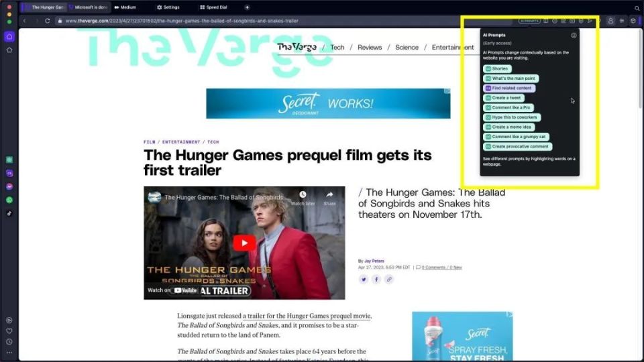Open the history clock sidebar icon

pos(9,341)
